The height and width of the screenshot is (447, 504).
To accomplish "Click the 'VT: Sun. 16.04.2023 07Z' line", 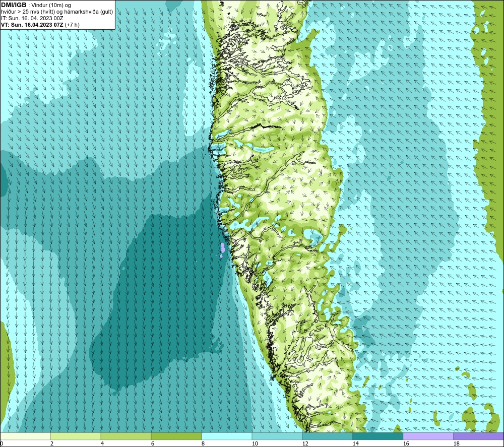I will coord(32,25).
